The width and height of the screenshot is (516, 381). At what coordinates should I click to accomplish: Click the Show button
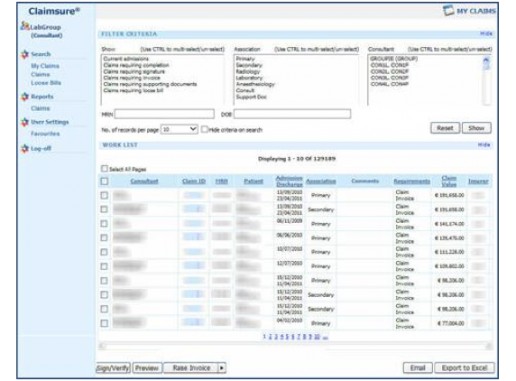point(476,128)
